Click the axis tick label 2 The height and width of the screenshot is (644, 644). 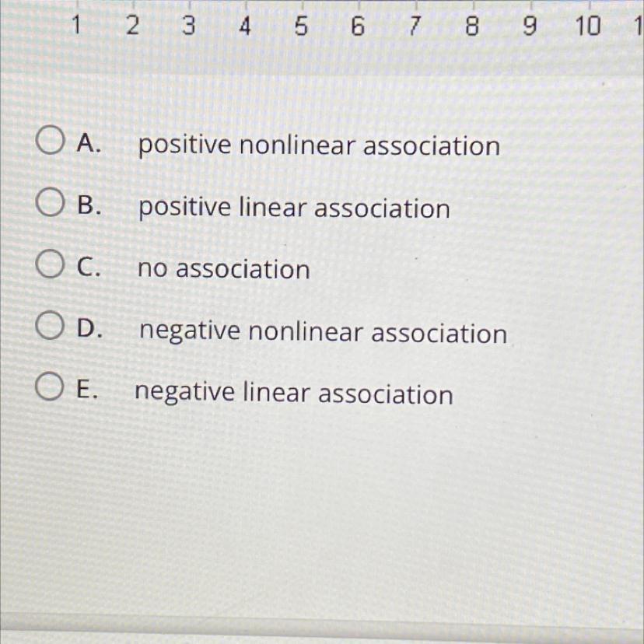(x=132, y=27)
